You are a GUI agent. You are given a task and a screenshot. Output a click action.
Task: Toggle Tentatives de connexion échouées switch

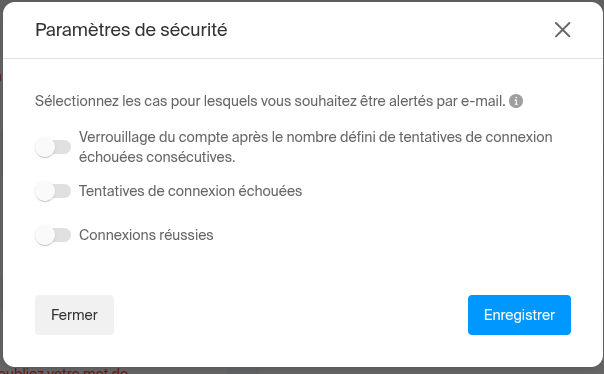tap(53, 191)
